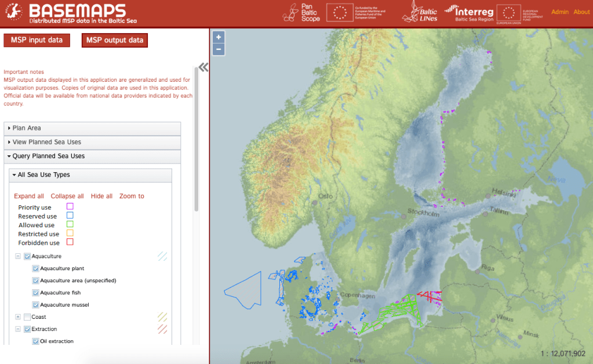This screenshot has width=593, height=364.
Task: Click the Expand all link
Action: (29, 196)
